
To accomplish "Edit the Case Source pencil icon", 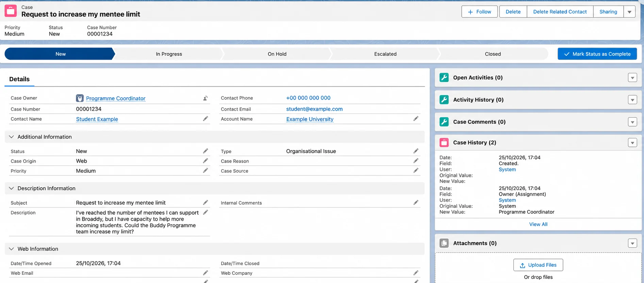I will [416, 171].
